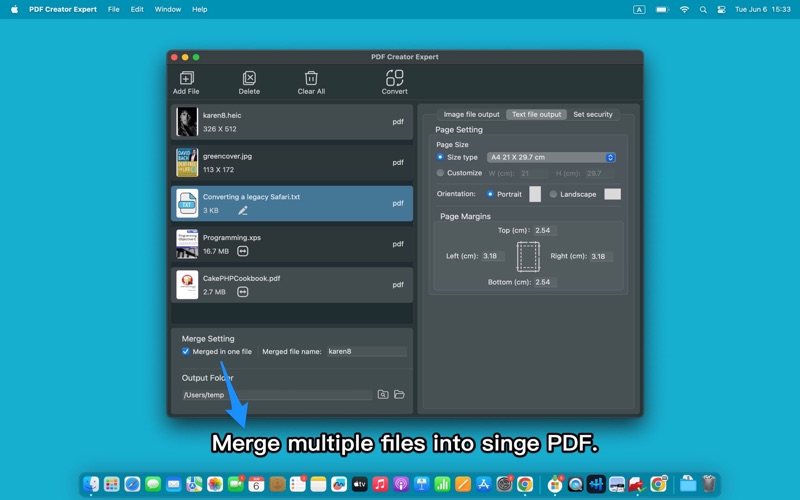Screen dimensions: 800x500
Task: Click the edit pencil icon on Safari.txt row
Action: coord(243,210)
